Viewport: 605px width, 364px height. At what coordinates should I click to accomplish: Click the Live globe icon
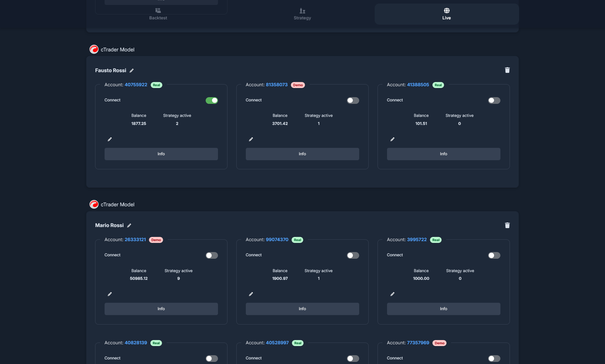click(447, 11)
